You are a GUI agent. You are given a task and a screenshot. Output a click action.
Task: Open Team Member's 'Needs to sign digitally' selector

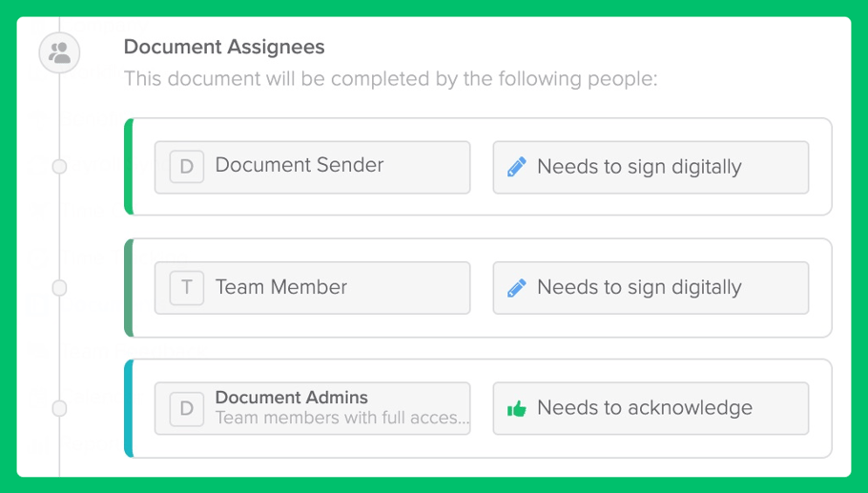click(651, 288)
